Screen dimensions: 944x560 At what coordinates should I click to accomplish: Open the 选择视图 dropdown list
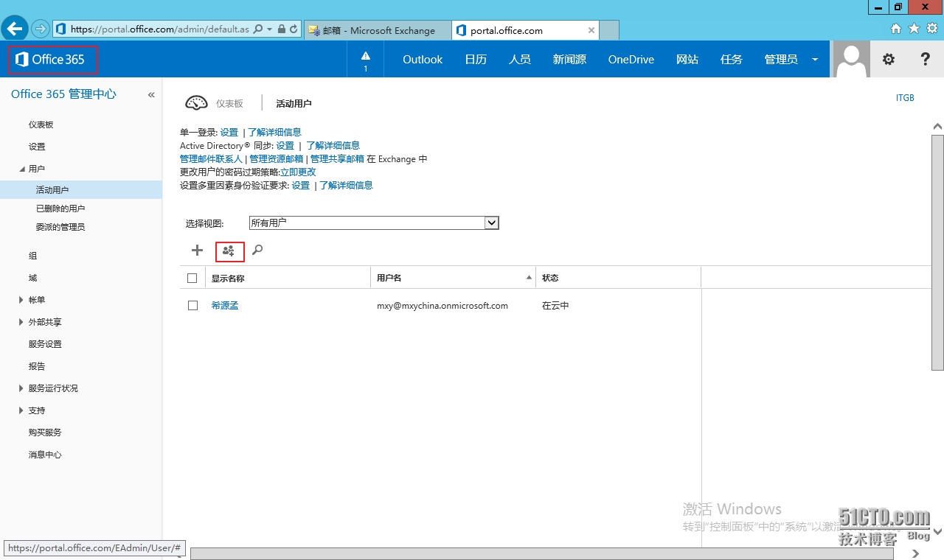(x=492, y=223)
